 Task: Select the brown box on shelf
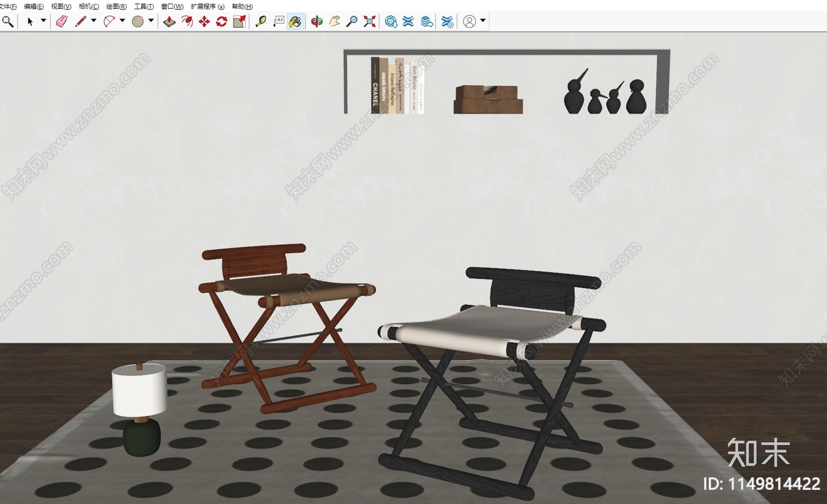tap(488, 100)
